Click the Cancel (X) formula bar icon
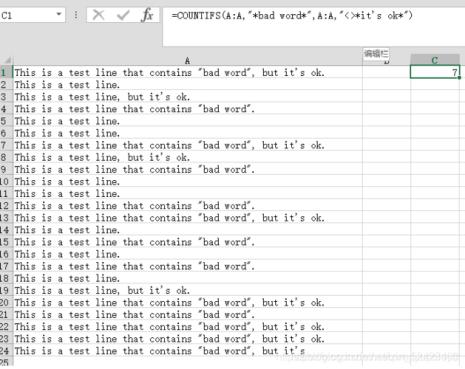Screen dimensions: 465x369 pyautogui.click(x=98, y=15)
